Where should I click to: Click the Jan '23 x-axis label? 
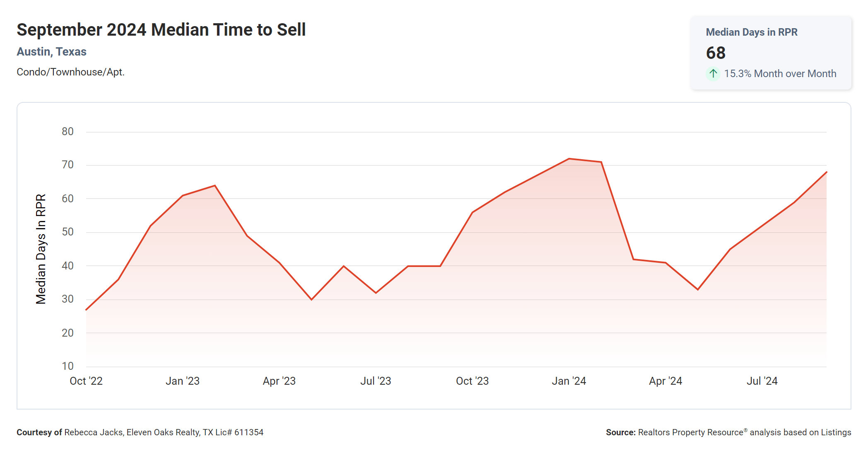[x=183, y=381]
